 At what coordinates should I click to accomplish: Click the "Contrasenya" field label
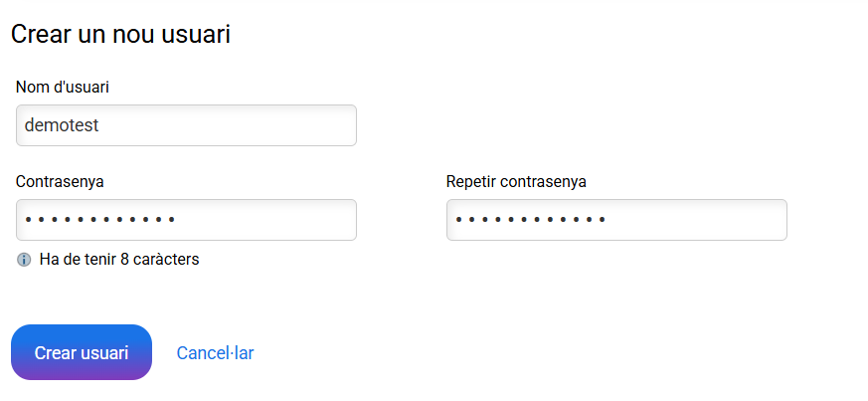[x=60, y=181]
